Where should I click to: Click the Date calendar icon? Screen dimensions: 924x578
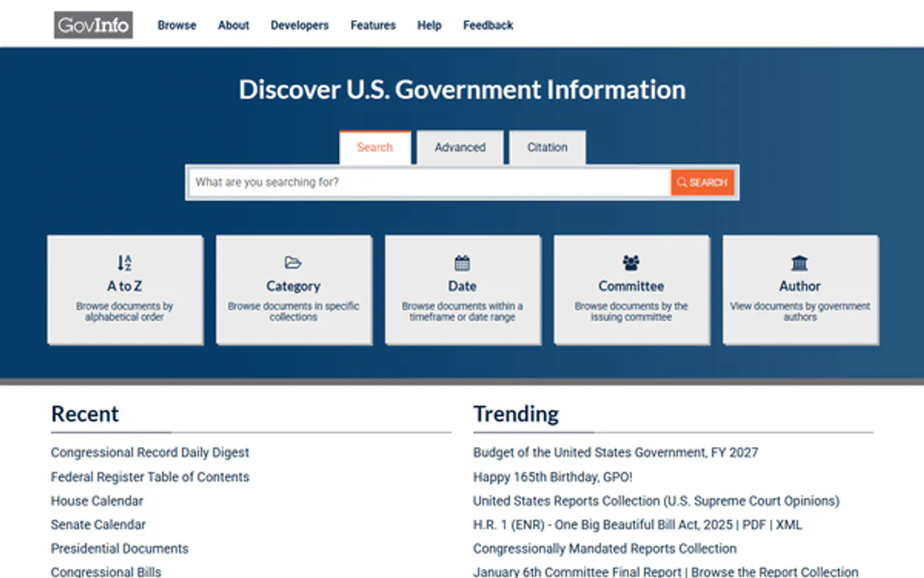[462, 263]
